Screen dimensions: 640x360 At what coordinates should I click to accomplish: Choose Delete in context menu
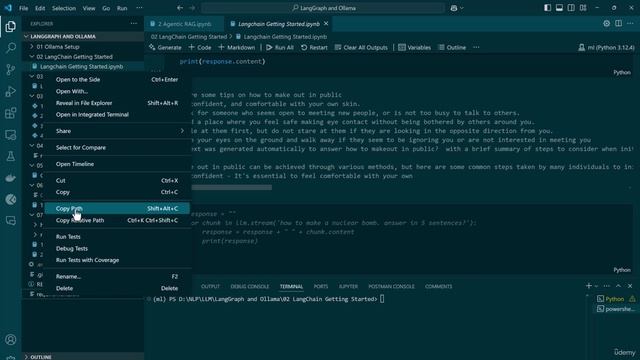117,288
